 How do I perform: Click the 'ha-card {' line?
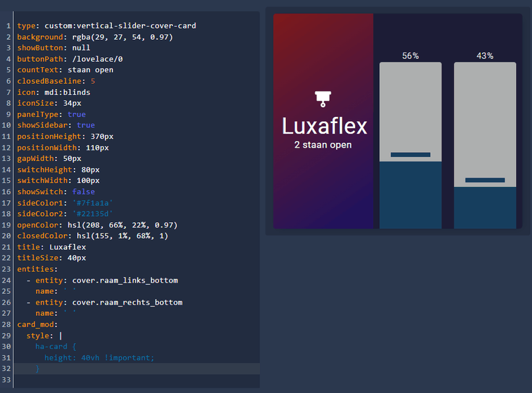click(56, 346)
